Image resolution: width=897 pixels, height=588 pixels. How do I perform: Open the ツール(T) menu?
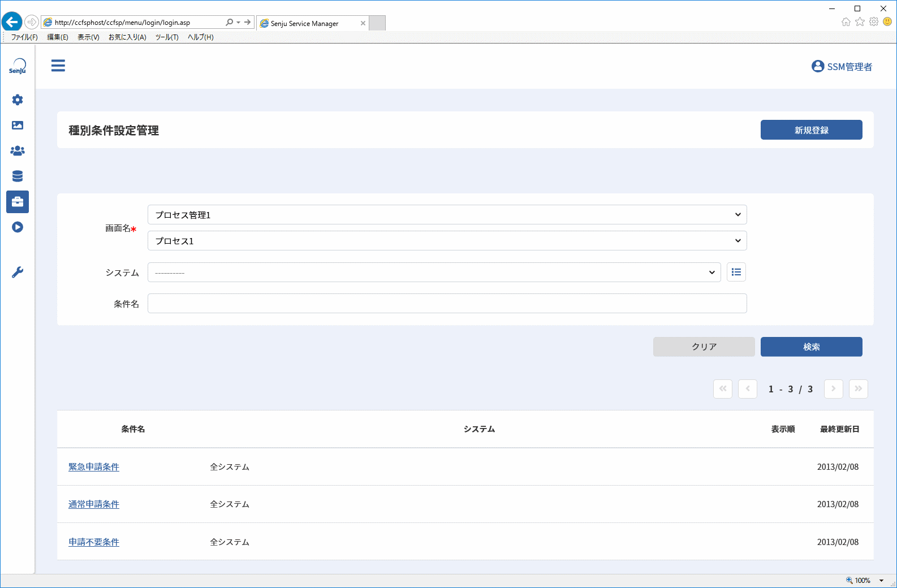[x=167, y=37]
